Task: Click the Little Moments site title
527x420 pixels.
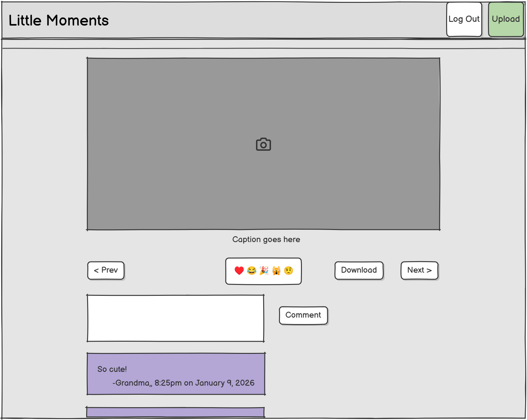Action: (59, 21)
